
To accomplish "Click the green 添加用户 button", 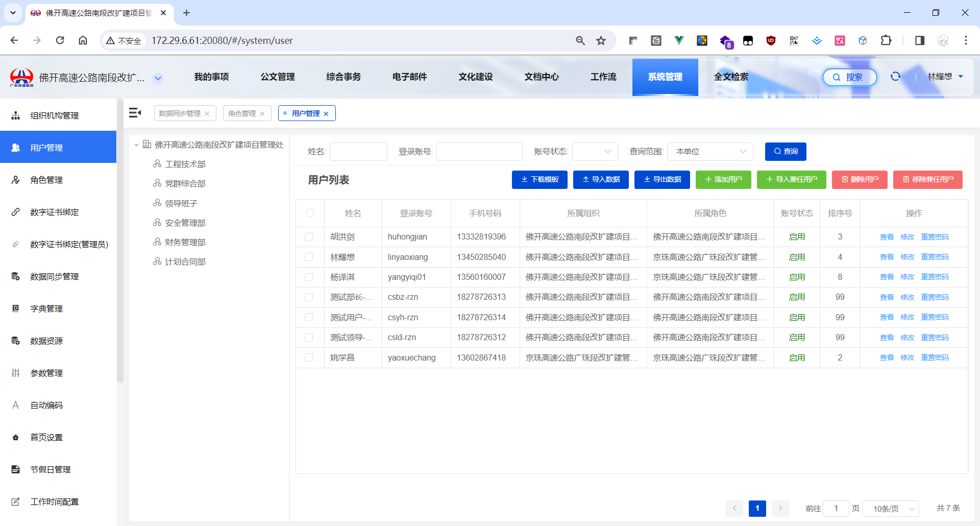I will (723, 180).
